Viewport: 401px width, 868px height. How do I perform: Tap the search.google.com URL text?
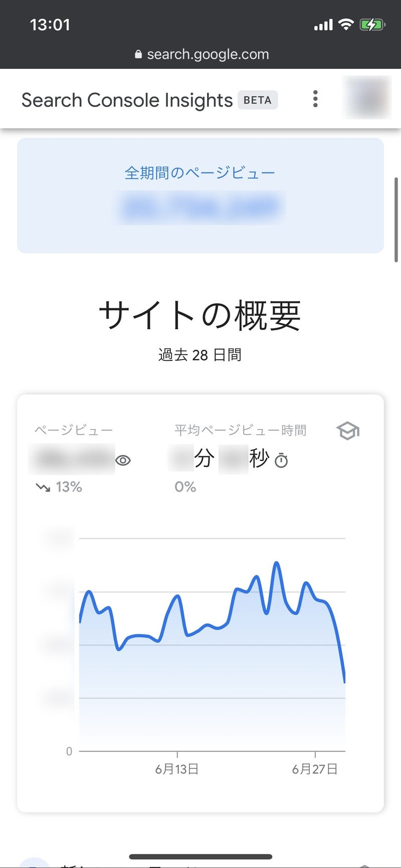tap(208, 54)
